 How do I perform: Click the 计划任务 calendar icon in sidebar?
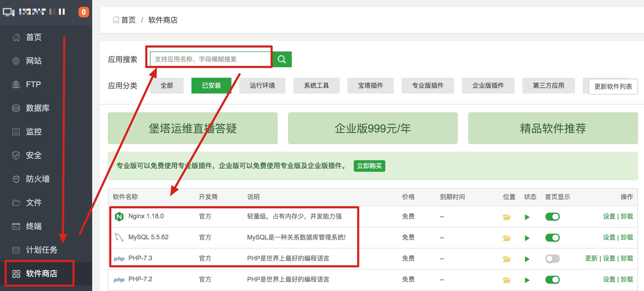point(16,250)
